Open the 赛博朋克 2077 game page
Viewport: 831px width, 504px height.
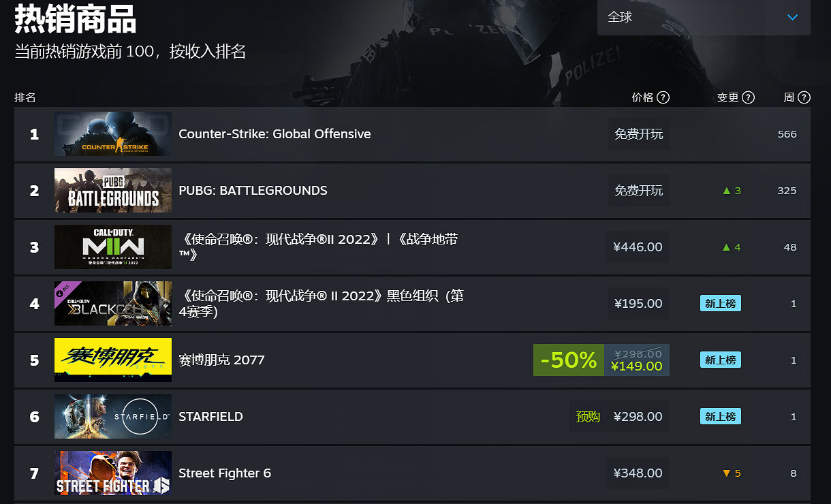[x=221, y=360]
